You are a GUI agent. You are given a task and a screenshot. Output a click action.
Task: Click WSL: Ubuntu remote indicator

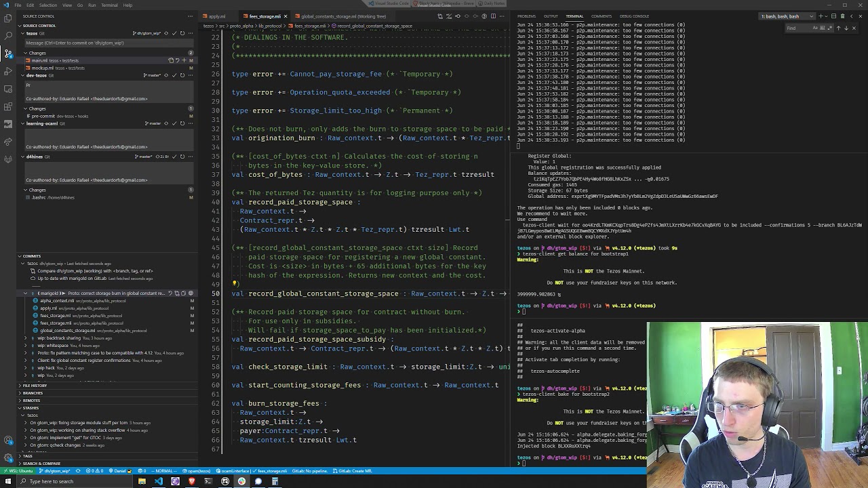[x=18, y=471]
